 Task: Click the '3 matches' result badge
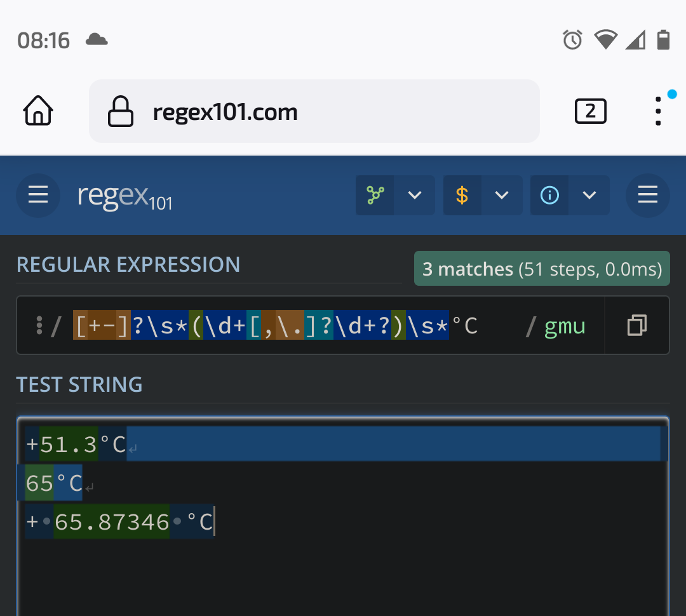pyautogui.click(x=542, y=269)
